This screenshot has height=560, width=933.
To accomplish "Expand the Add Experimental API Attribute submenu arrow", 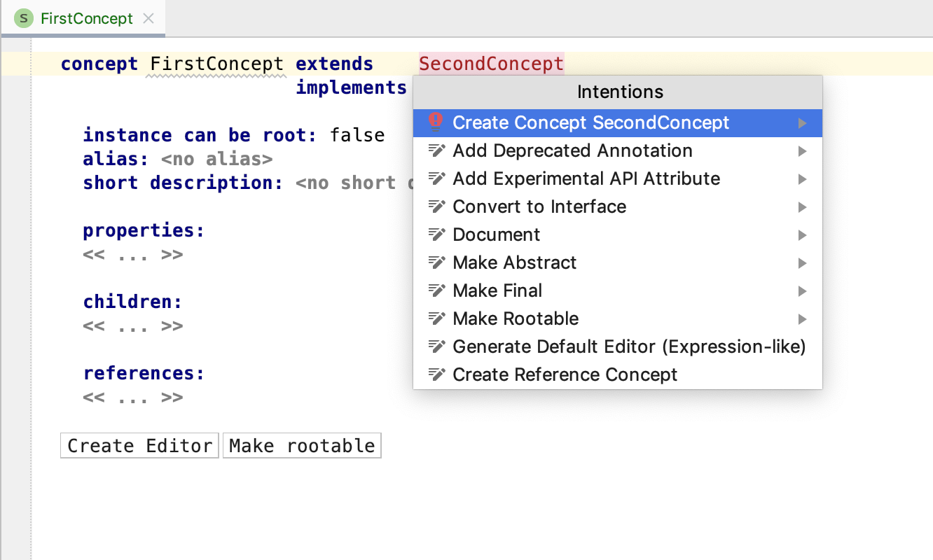I will [802, 179].
